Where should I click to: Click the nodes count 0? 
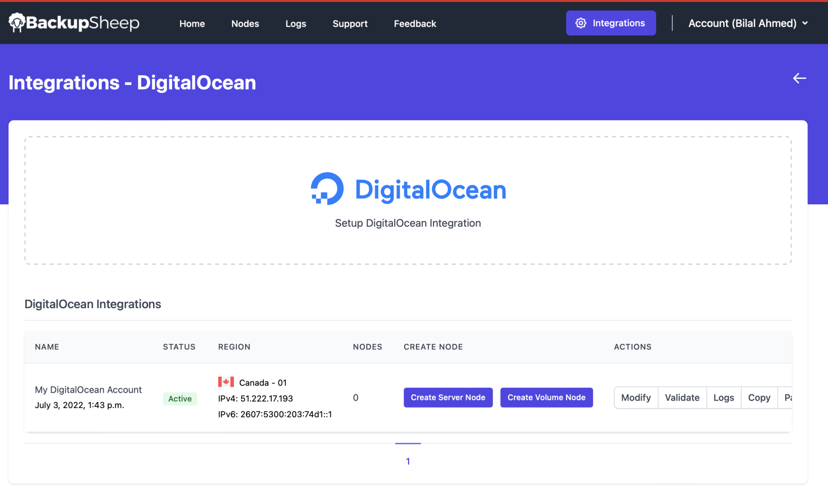pos(355,398)
